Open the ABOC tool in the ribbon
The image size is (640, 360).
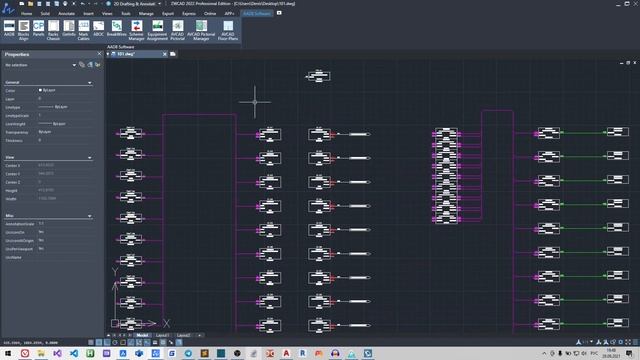[98, 29]
